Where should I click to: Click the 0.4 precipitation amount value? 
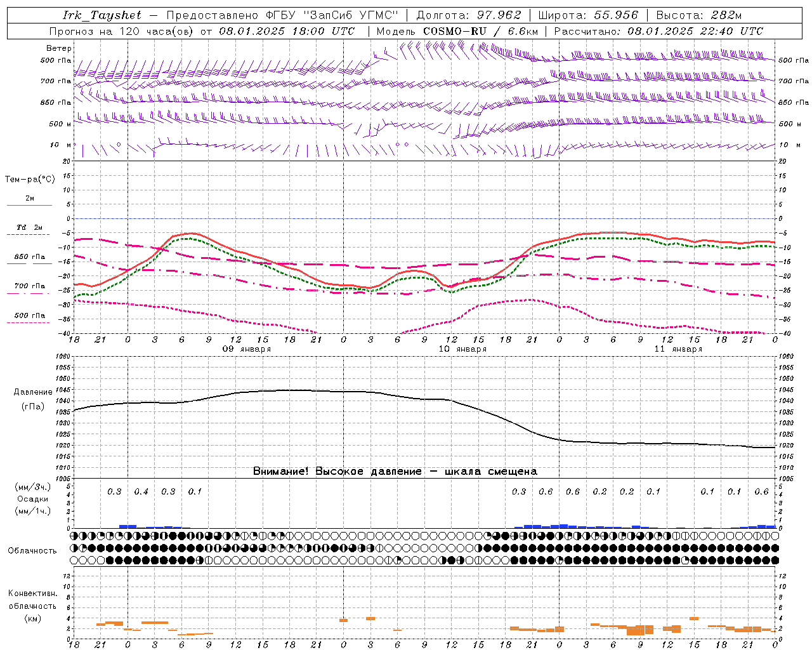[x=141, y=492]
